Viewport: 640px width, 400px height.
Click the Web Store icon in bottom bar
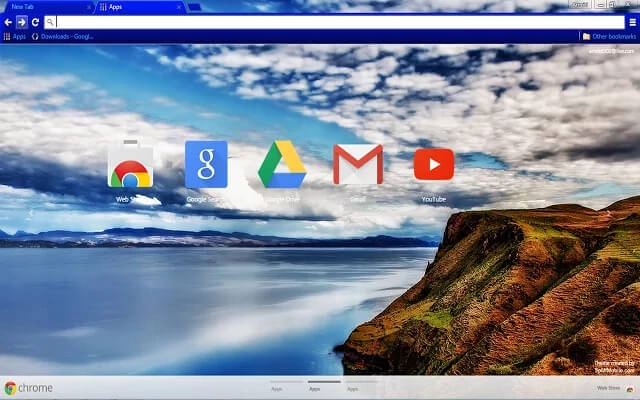pyautogui.click(x=630, y=389)
